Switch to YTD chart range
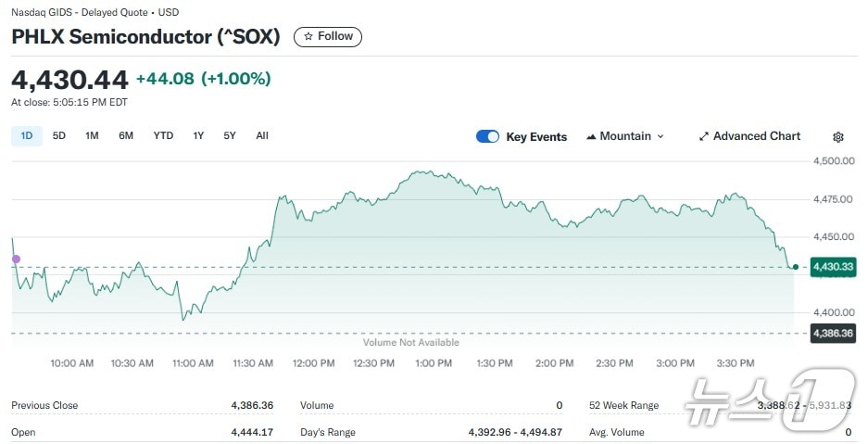Screen dimensions: 868x444 pos(163,135)
